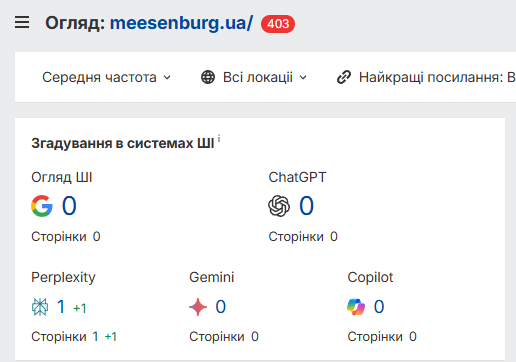Image resolution: width=516 pixels, height=362 pixels.
Task: Click the Google AI Overview icon
Action: 42,206
